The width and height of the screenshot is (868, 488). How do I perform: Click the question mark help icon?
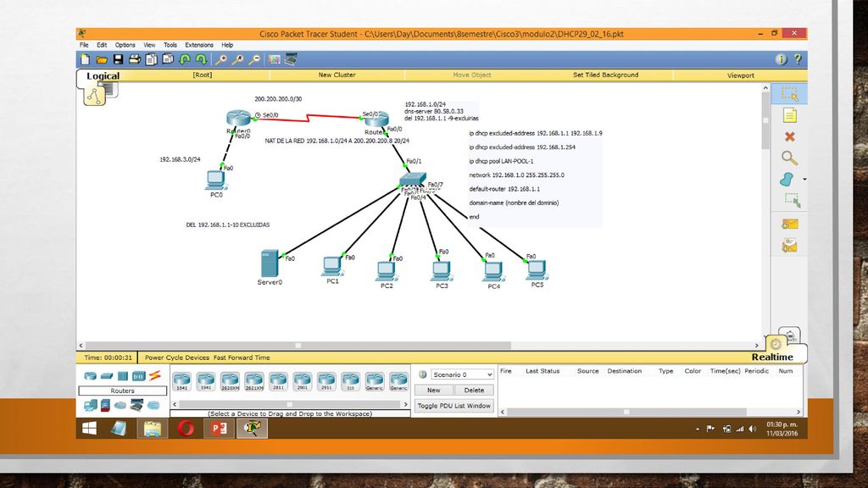click(798, 59)
